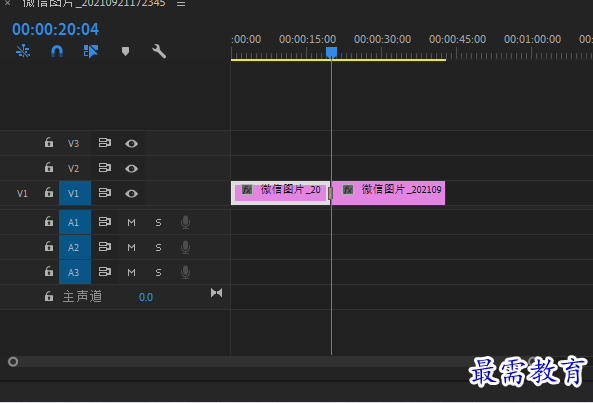Select V3 track target

coord(73,143)
